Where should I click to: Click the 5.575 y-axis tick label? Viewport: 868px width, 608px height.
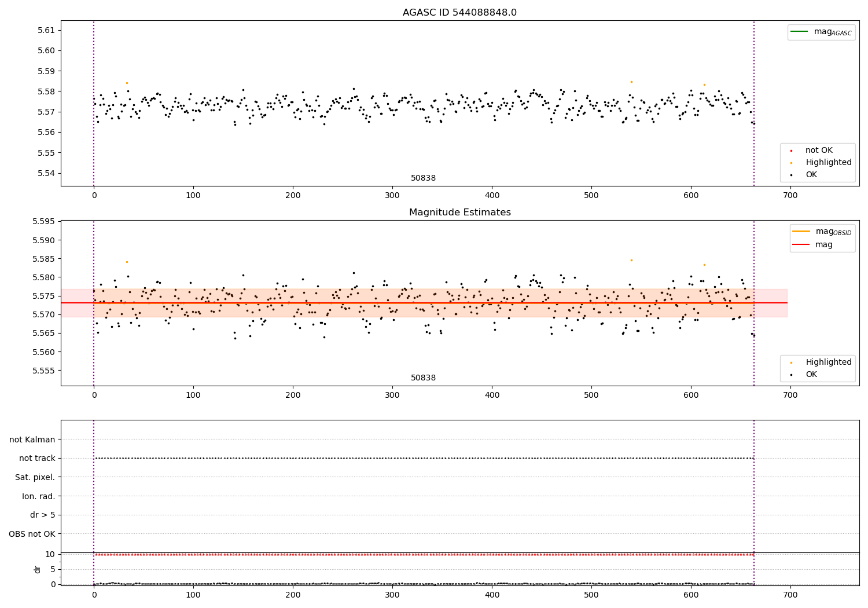click(44, 296)
